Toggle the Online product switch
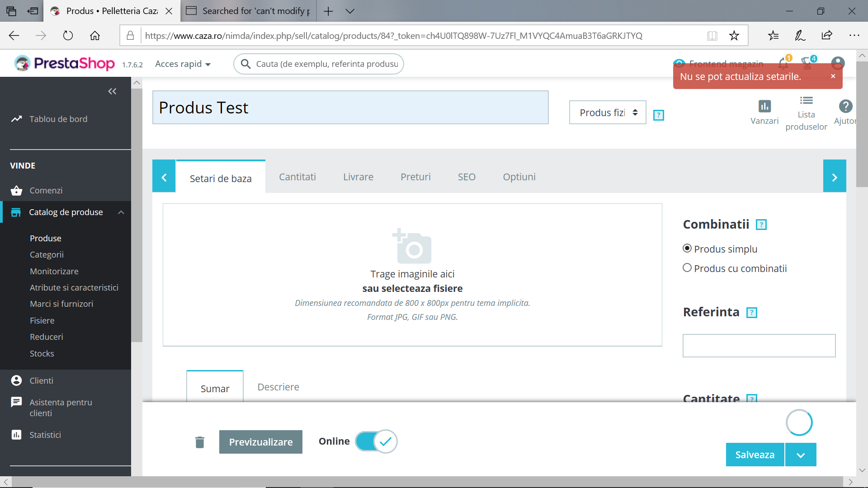The width and height of the screenshot is (868, 488). (376, 441)
